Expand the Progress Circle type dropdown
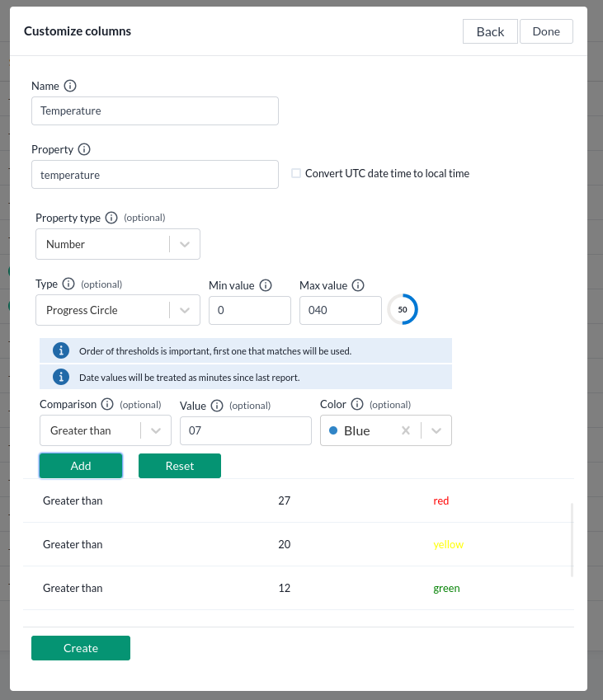Image resolution: width=603 pixels, height=700 pixels. [185, 310]
